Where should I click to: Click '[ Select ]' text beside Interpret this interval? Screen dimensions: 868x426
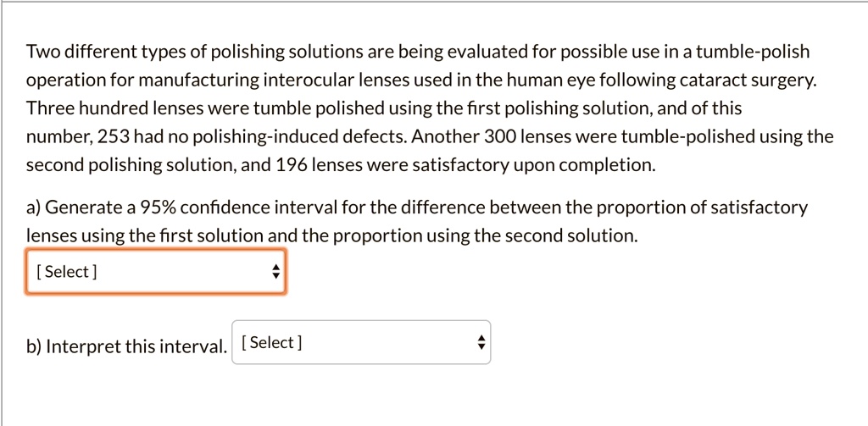[272, 343]
